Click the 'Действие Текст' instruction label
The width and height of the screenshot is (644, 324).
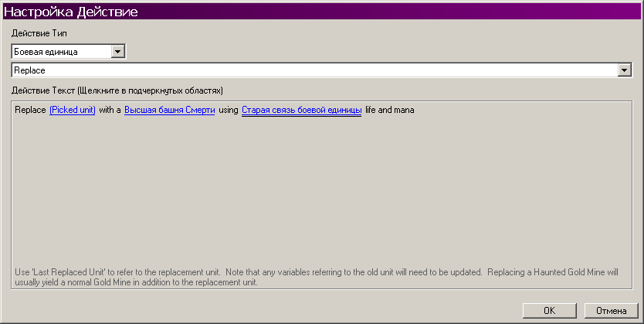117,90
